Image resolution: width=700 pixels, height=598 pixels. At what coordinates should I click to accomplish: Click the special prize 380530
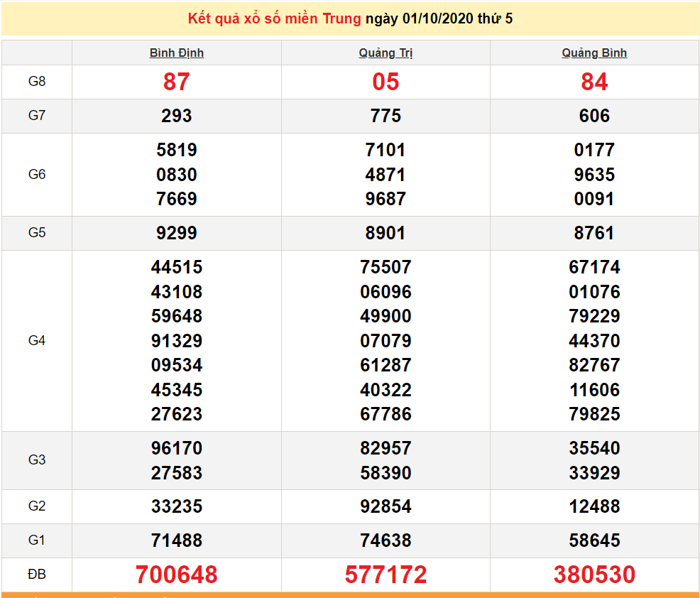(x=594, y=576)
